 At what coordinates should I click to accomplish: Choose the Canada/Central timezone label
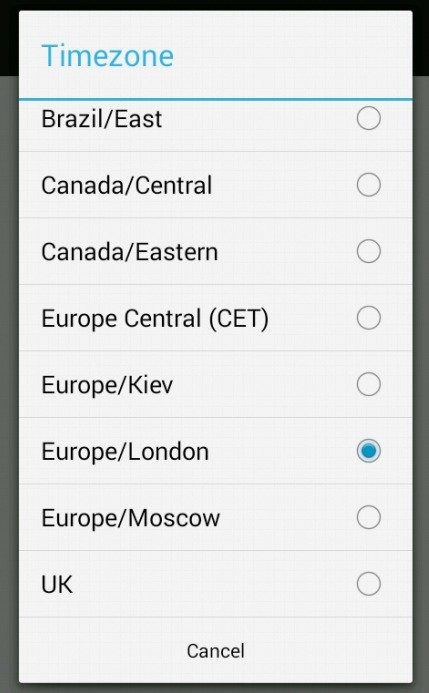127,185
